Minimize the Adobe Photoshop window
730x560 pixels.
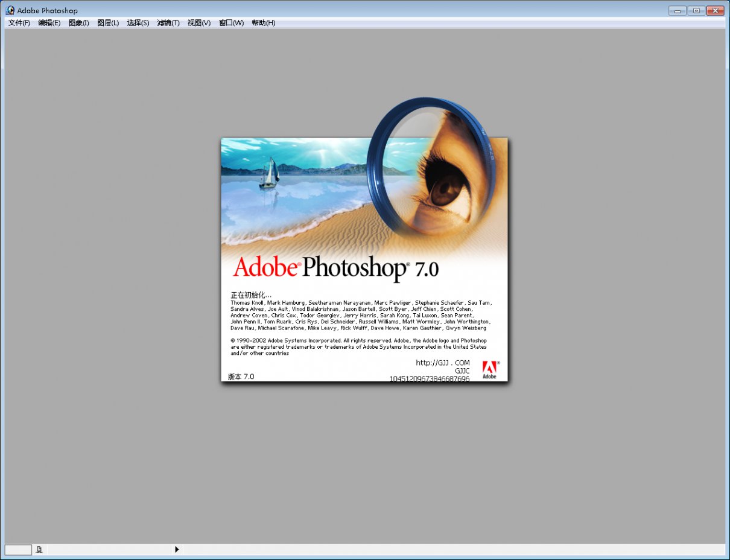click(x=678, y=10)
